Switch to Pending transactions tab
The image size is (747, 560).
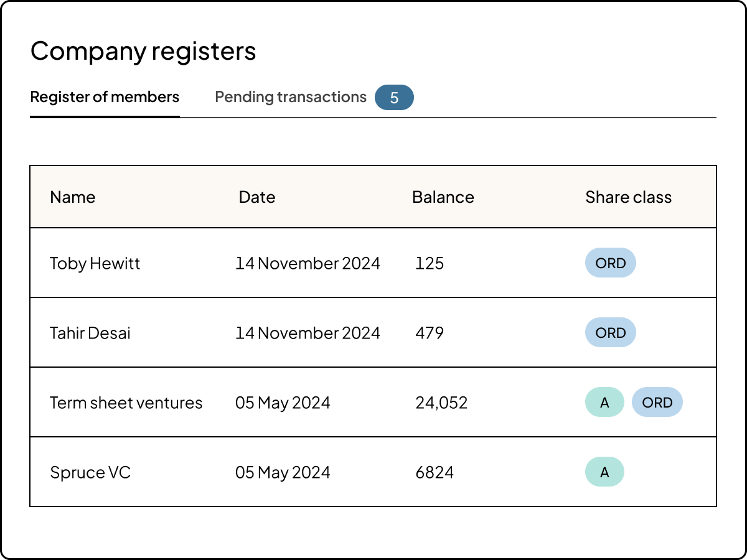click(x=290, y=97)
